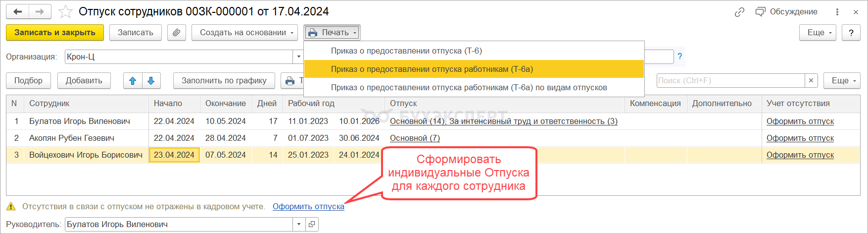
Task: Select Приказ о предоставлении отпуска (Т-6)
Action: [x=474, y=51]
